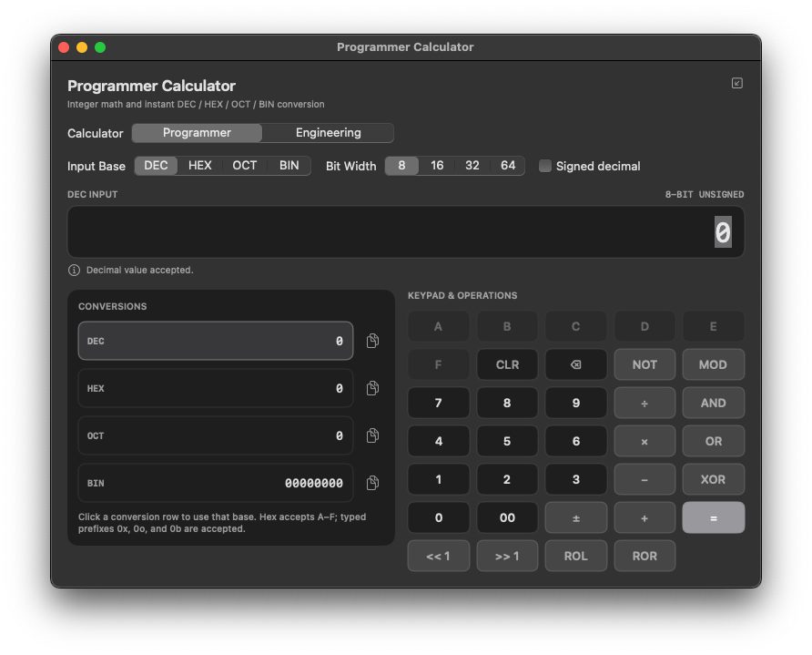Select HEX as input base
The width and height of the screenshot is (812, 655).
tap(200, 166)
